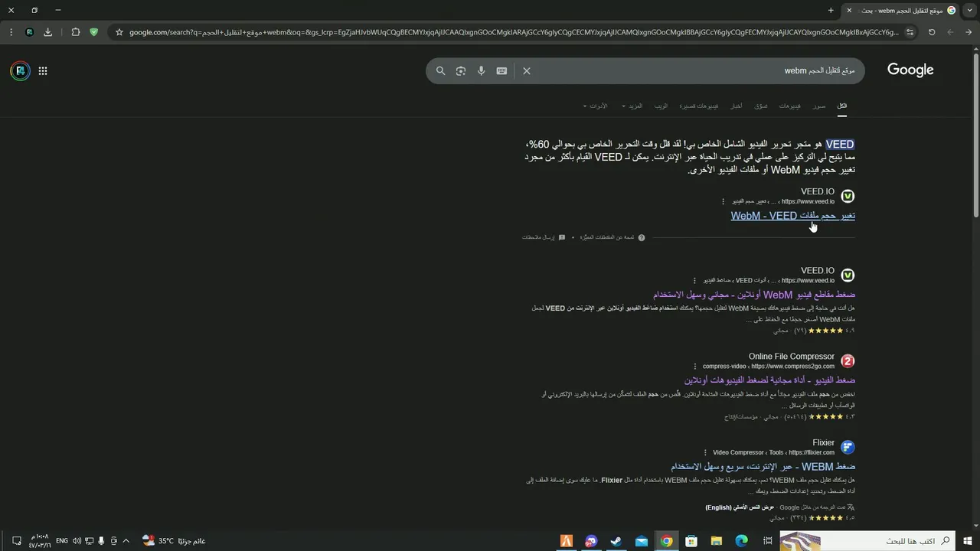Open more options for Online File Compressor result
Viewport: 980px width, 551px height.
[695, 367]
